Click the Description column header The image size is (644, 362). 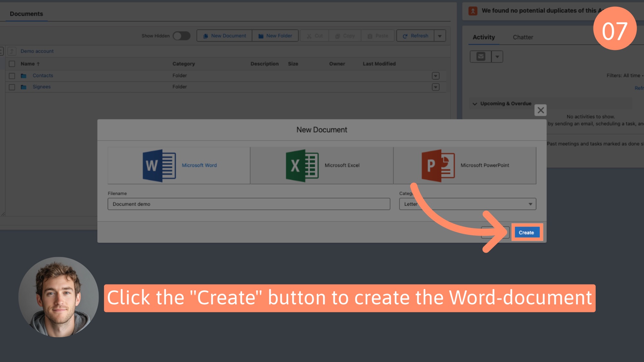[265, 64]
